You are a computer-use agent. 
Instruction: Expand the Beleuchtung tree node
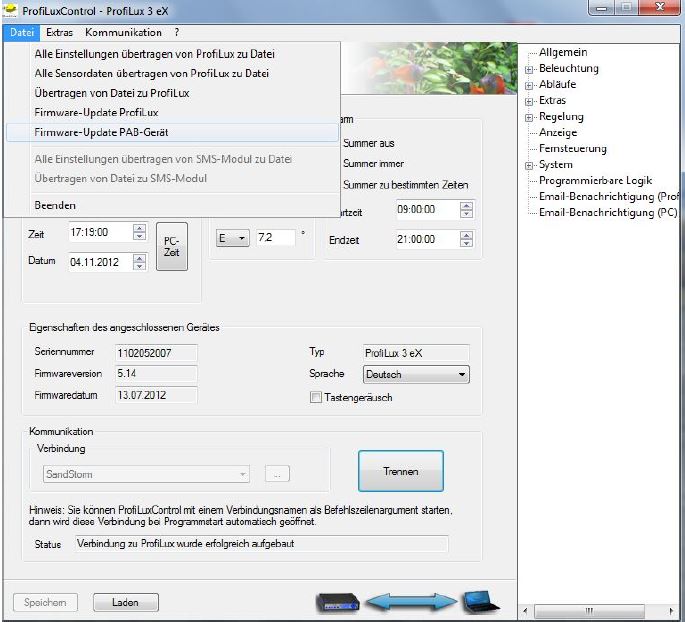click(x=529, y=69)
